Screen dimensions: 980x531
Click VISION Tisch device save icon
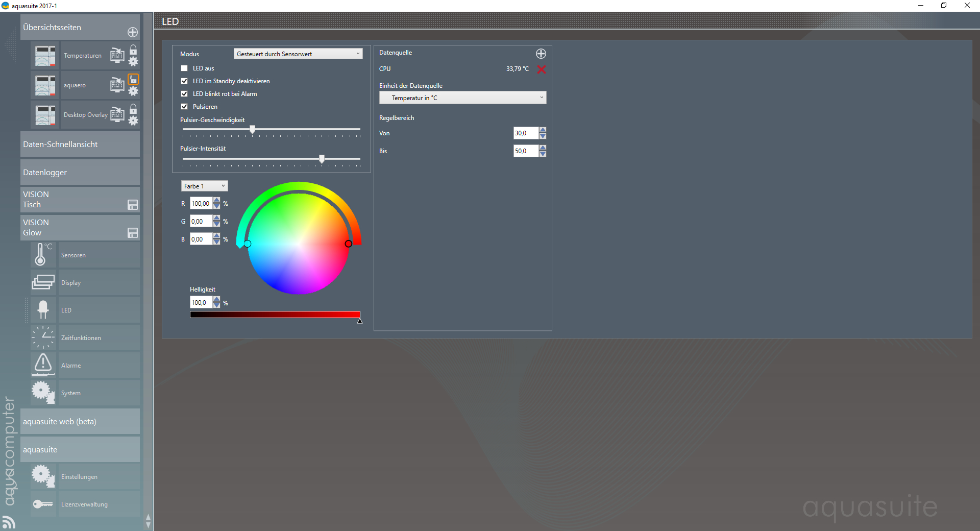click(133, 205)
